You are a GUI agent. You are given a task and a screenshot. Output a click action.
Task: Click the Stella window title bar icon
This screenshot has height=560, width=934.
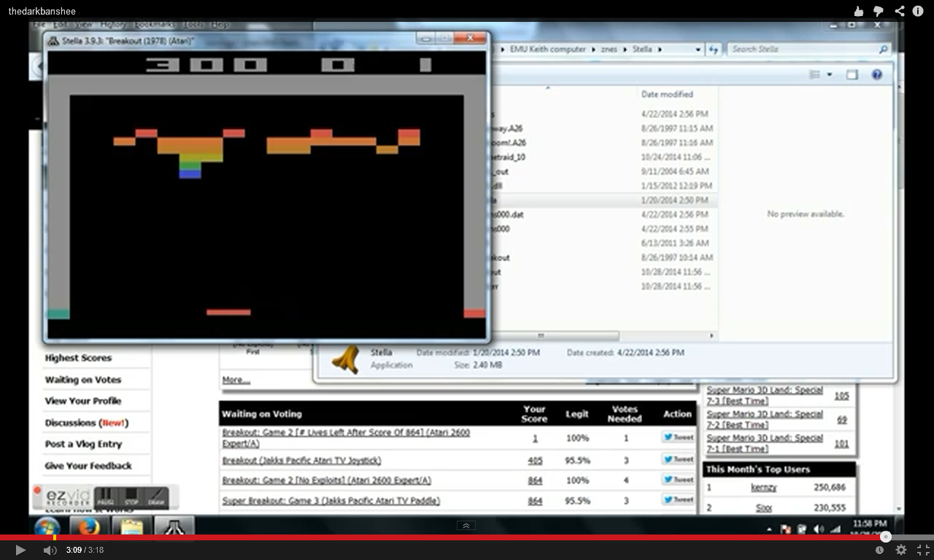click(54, 41)
